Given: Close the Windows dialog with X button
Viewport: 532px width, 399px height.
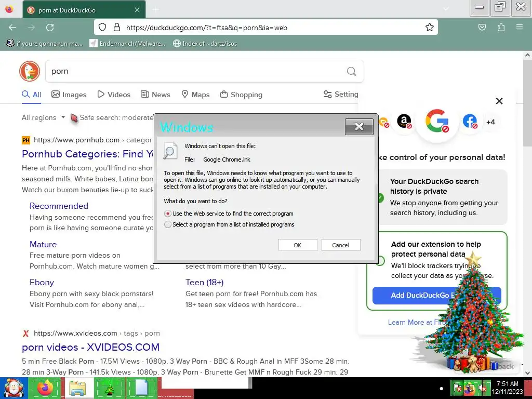Looking at the screenshot, I should [x=359, y=127].
